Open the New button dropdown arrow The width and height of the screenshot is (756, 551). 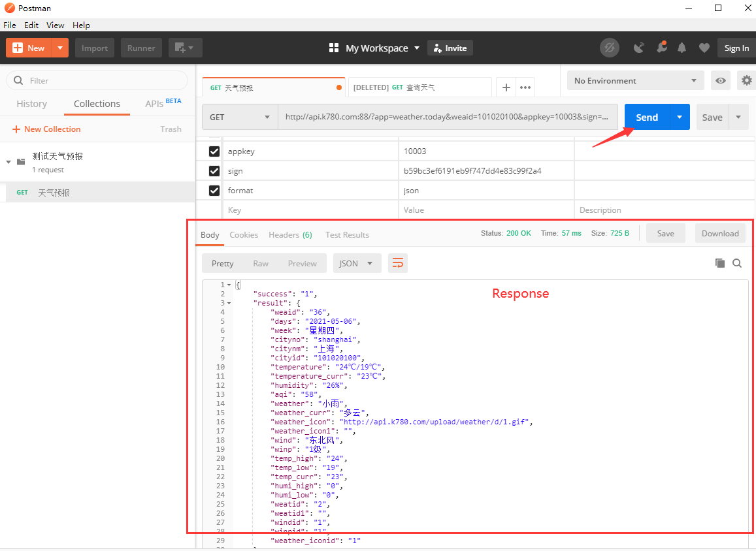coord(59,48)
